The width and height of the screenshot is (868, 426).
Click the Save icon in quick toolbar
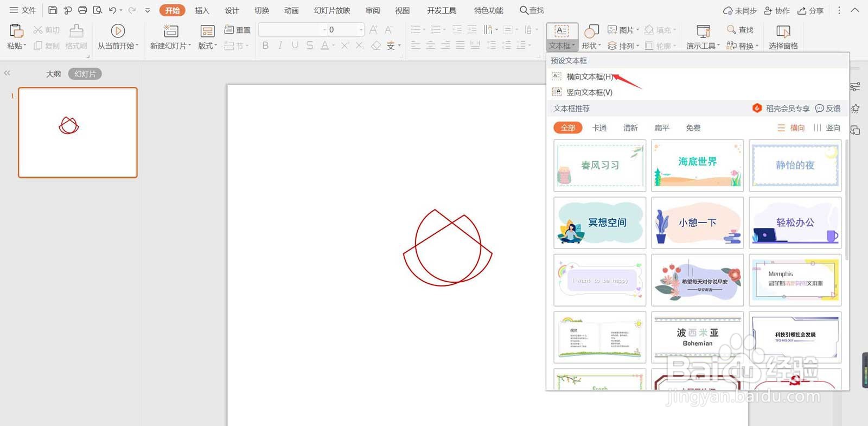pyautogui.click(x=53, y=10)
